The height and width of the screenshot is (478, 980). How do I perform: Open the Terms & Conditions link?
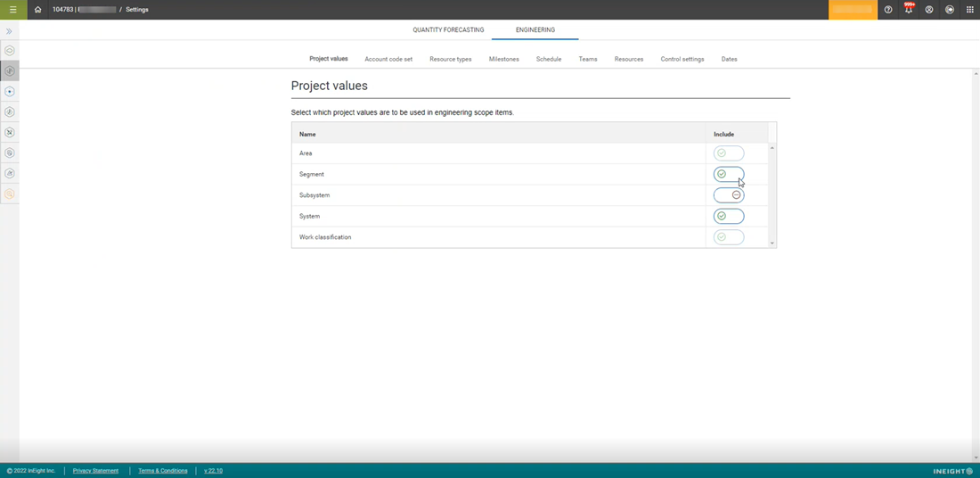pos(163,471)
